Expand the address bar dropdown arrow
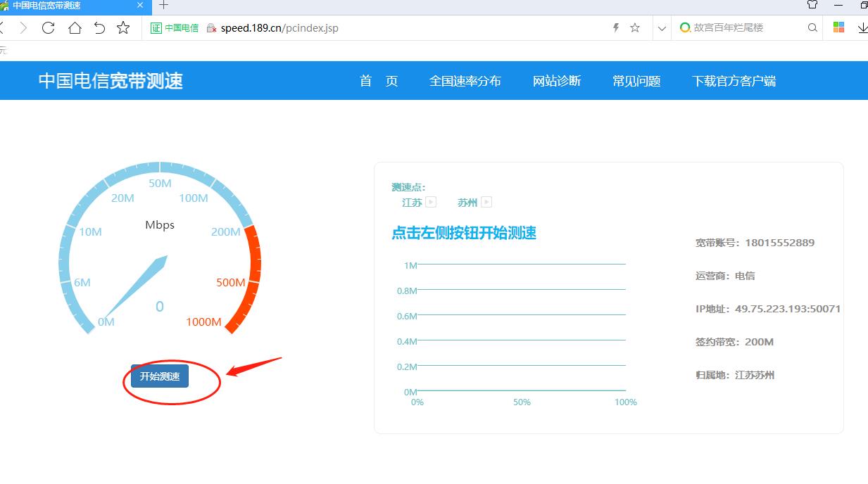The height and width of the screenshot is (484, 868). coord(662,29)
